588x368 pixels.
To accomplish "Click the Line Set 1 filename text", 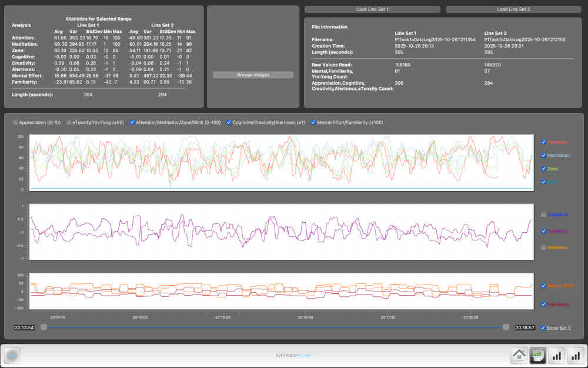I will [435, 39].
